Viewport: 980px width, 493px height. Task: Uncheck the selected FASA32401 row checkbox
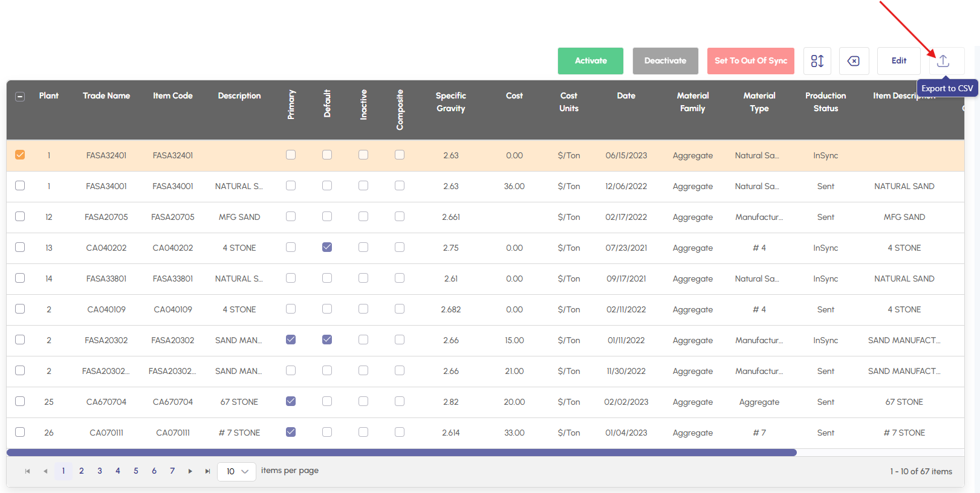tap(20, 155)
